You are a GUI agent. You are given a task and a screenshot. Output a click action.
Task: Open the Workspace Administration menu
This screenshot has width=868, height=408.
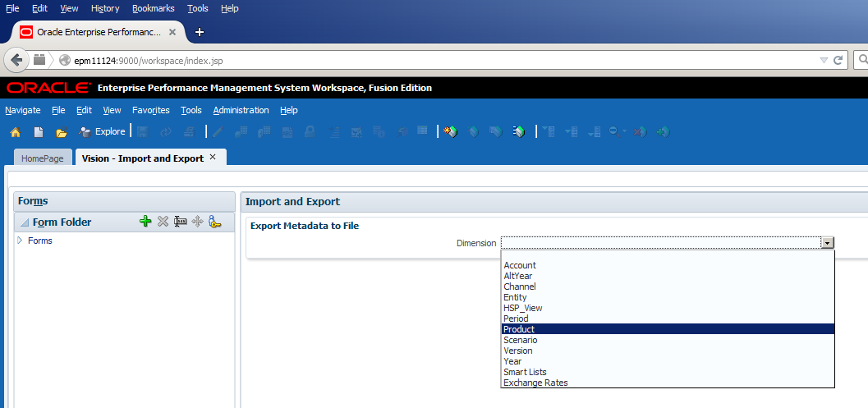(241, 110)
